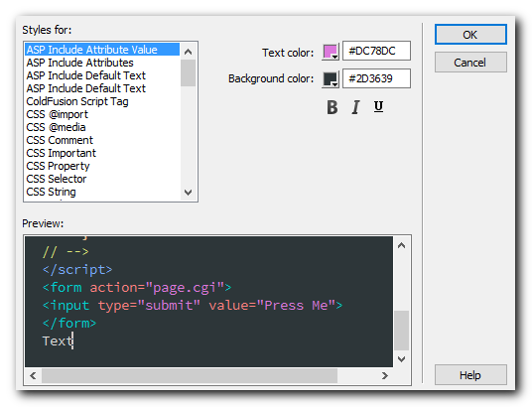
Task: Select CSS @import style
Action: [102, 114]
